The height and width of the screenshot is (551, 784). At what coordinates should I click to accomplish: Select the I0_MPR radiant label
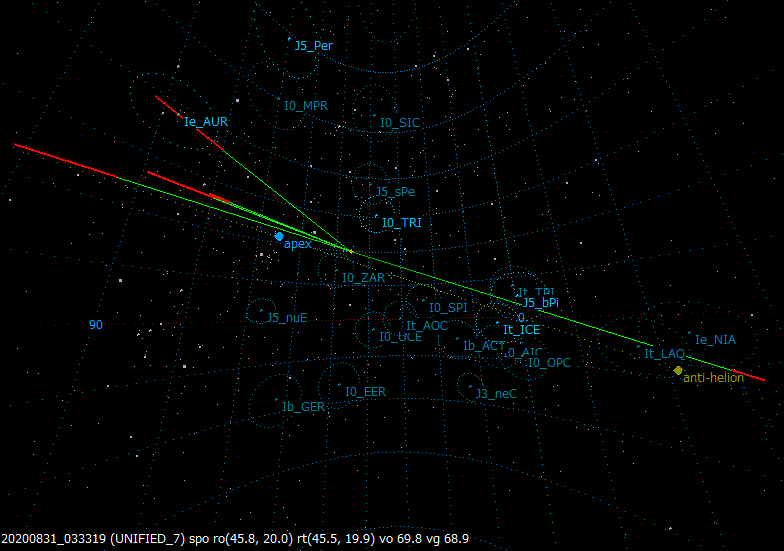(306, 106)
